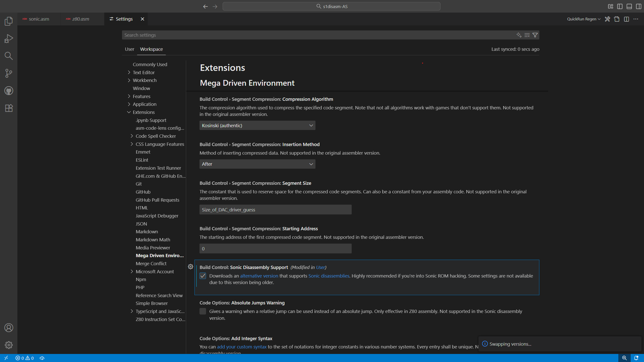Open Run and Debug view
The width and height of the screenshot is (644, 362).
click(x=9, y=38)
